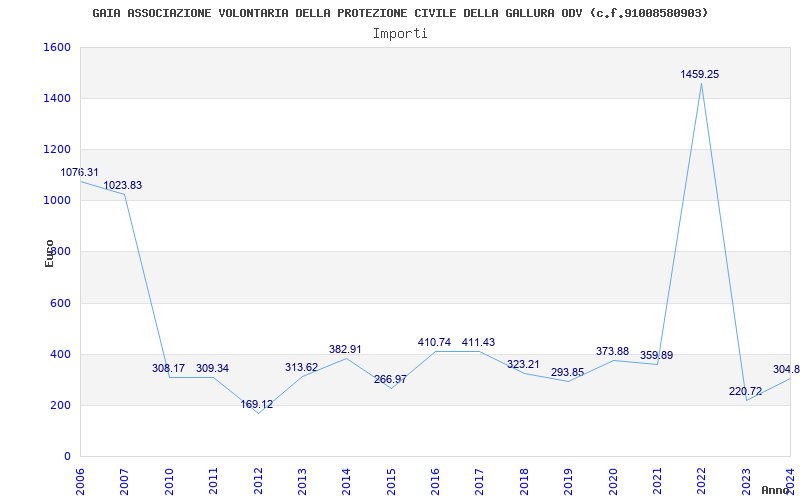800x500 pixels.
Task: Click the x-axis year 2013
Action: pos(302,481)
